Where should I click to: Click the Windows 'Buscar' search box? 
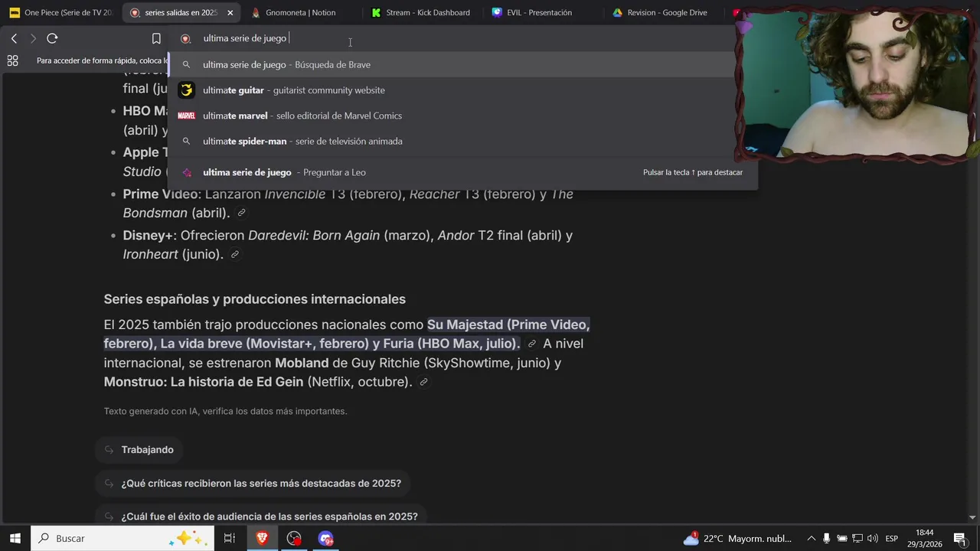(122, 538)
